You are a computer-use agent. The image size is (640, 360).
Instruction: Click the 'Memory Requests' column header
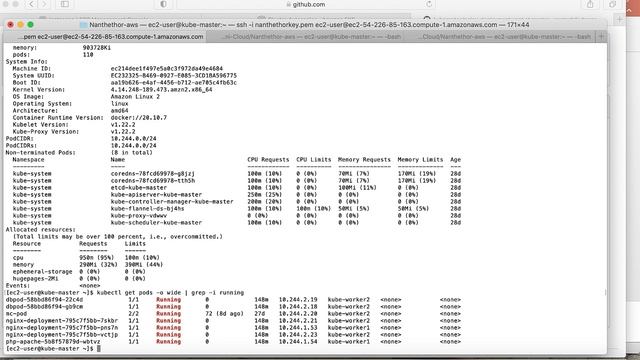point(364,160)
